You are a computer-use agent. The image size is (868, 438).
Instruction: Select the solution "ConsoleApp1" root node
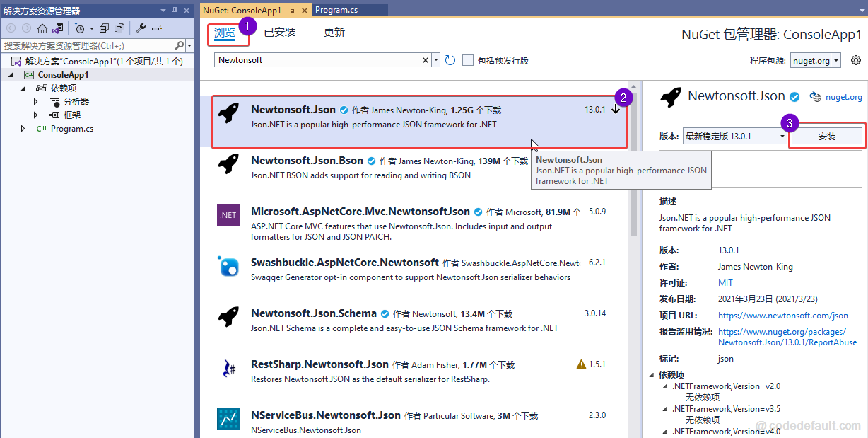point(98,62)
